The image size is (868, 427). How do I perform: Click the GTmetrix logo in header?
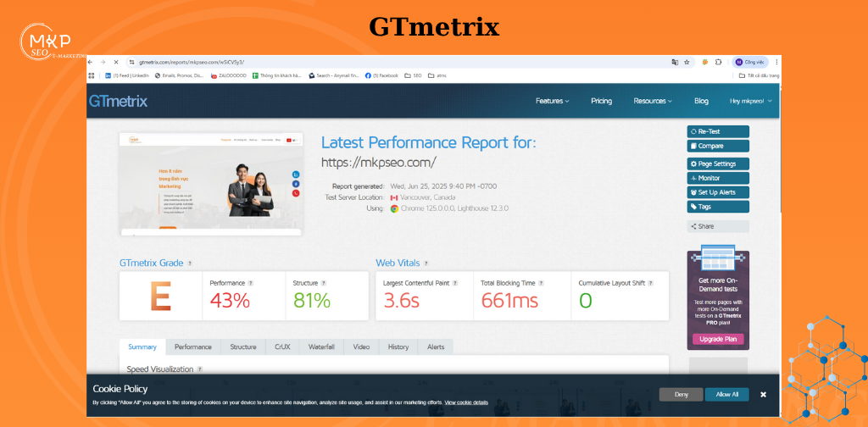[118, 102]
